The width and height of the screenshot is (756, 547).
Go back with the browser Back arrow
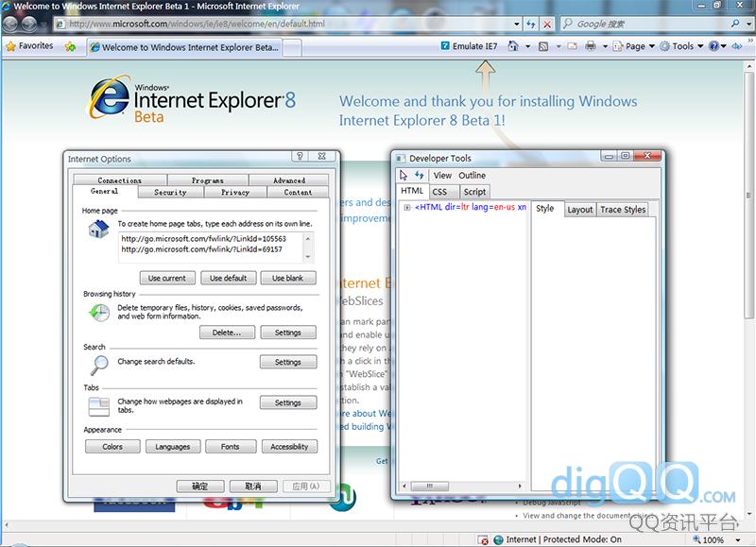(10, 24)
